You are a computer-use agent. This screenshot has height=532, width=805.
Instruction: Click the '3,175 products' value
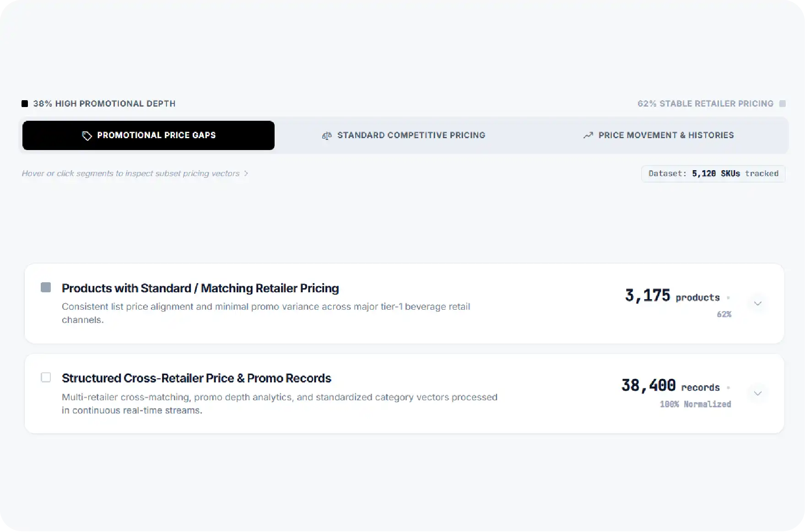pos(672,296)
